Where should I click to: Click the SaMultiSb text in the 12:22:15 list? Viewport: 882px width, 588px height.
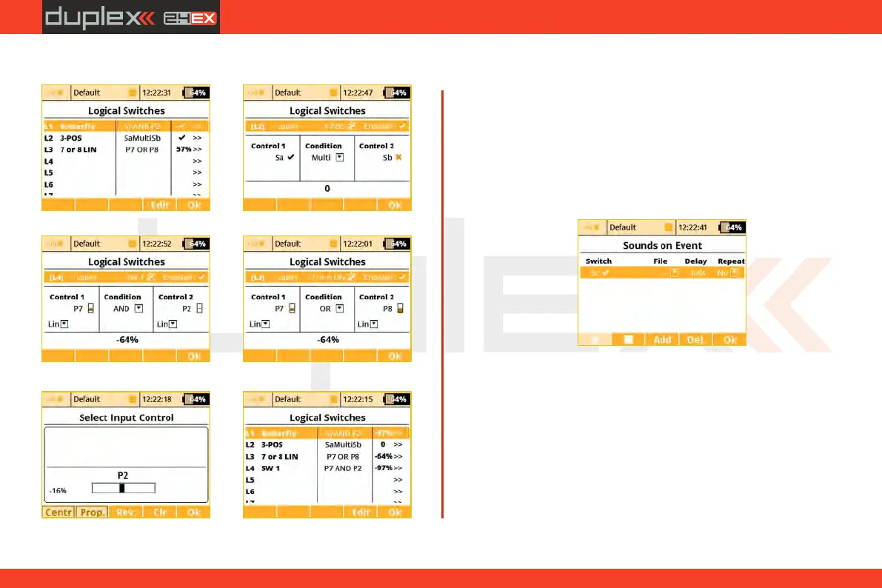(343, 444)
